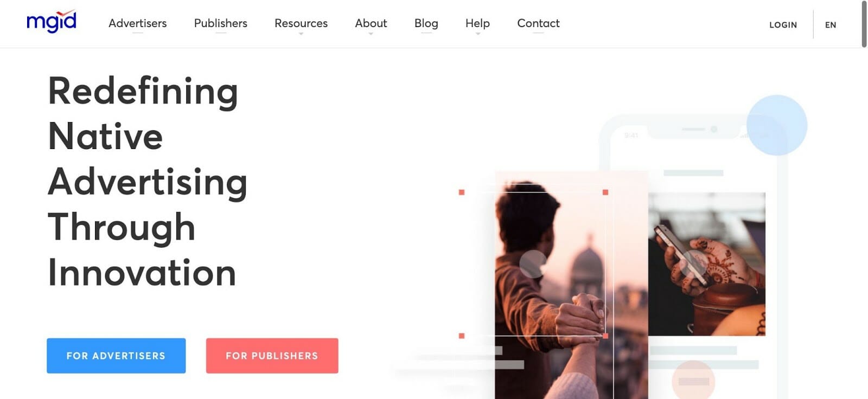Image resolution: width=868 pixels, height=399 pixels.
Task: Go to the Blog page
Action: tap(426, 23)
